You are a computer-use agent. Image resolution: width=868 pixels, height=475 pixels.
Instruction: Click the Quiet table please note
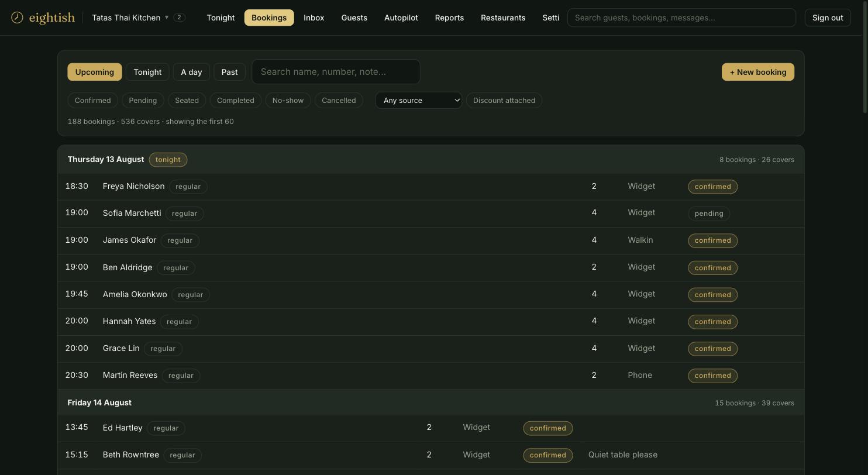pos(623,455)
